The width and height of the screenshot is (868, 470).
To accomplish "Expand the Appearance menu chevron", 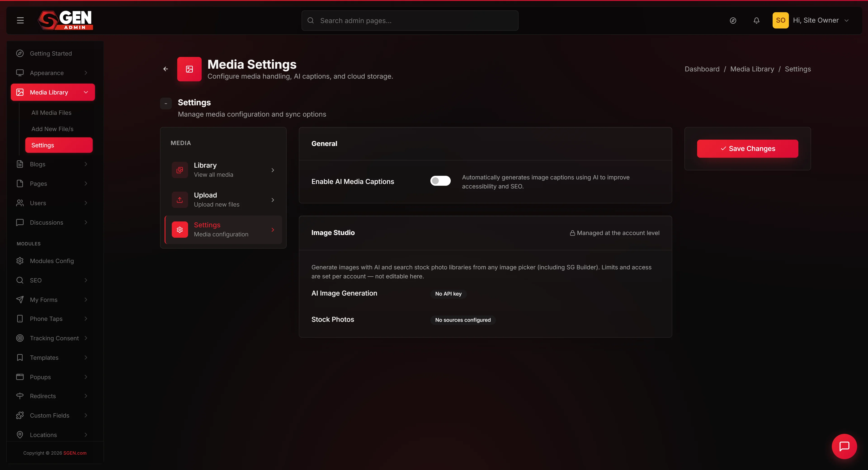I will coord(86,73).
